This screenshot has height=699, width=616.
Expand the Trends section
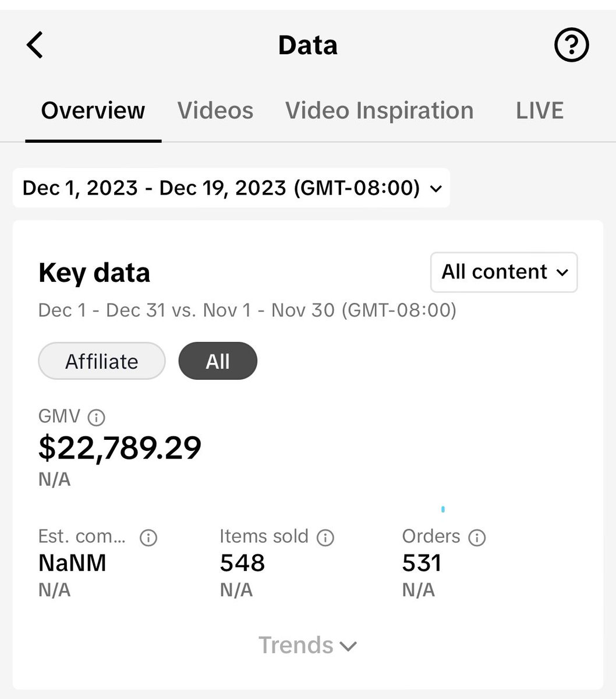[307, 645]
